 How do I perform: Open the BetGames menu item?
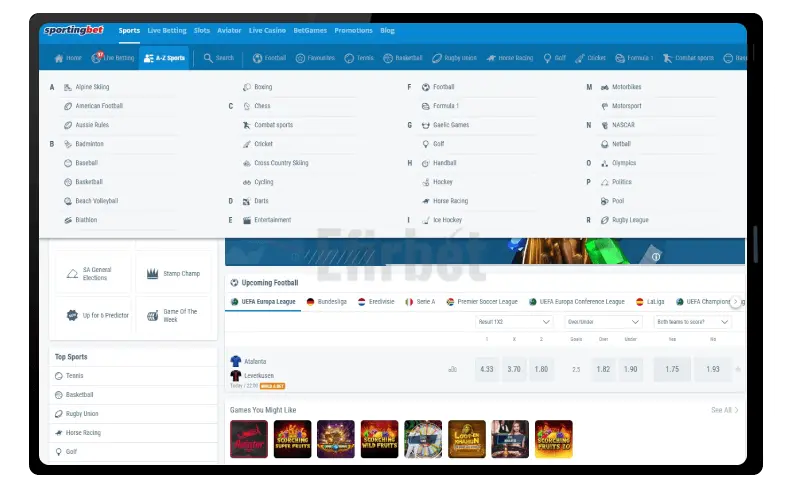310,30
